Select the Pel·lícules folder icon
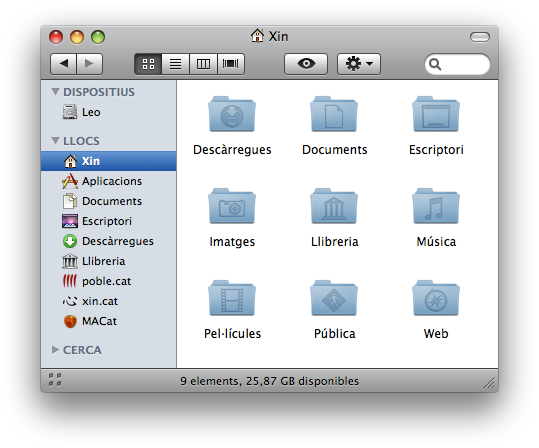The width and height of the screenshot is (539, 448). (232, 298)
